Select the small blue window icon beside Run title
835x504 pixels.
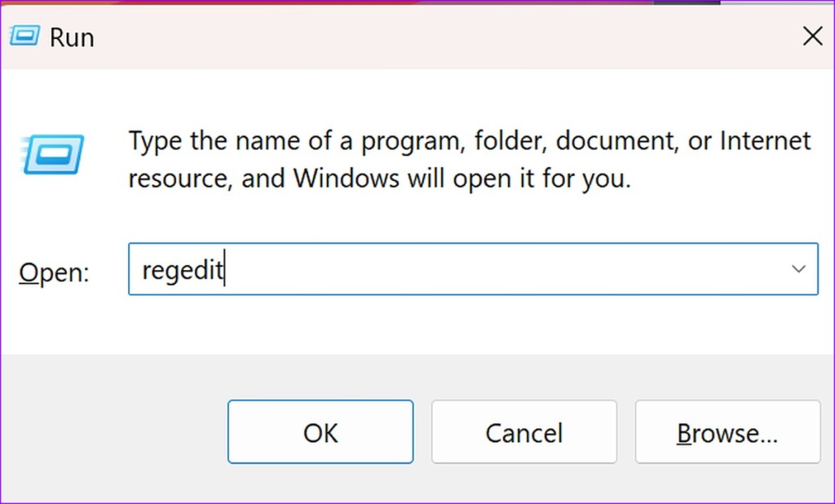tap(24, 35)
